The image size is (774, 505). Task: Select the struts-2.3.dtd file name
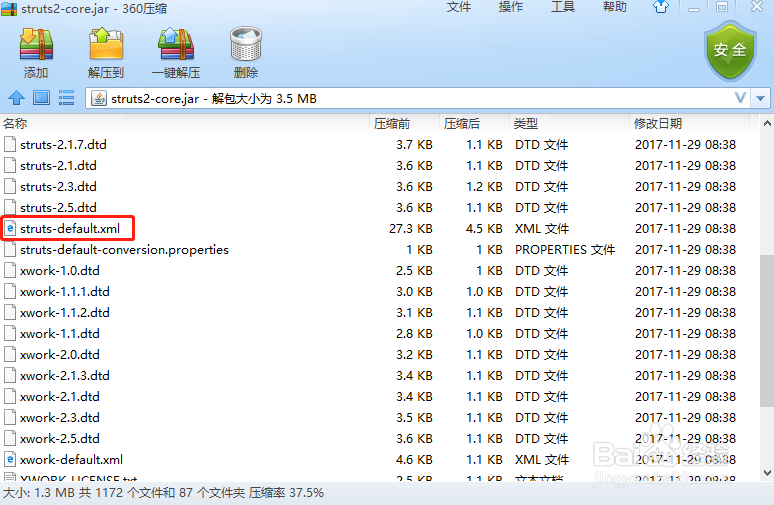point(58,187)
